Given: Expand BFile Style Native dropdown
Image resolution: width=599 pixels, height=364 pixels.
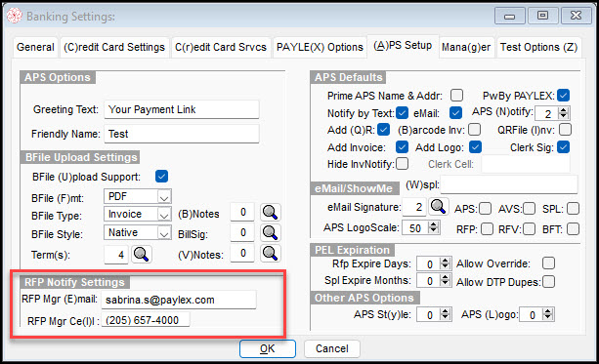Looking at the screenshot, I should pos(164,233).
